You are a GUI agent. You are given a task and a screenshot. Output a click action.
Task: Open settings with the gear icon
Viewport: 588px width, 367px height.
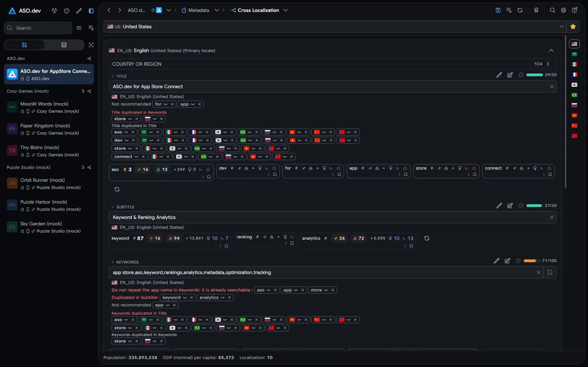pyautogui.click(x=563, y=10)
